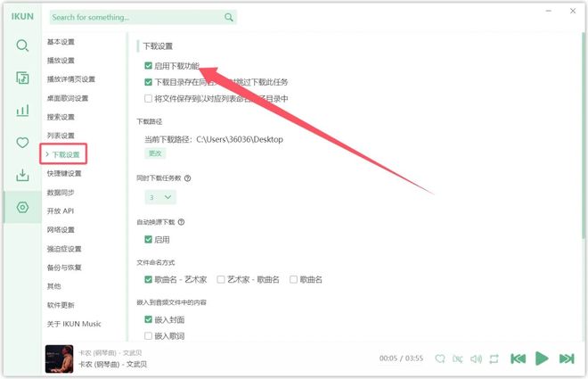The height and width of the screenshot is (379, 588).
Task: Open the 同时下载任务数 dropdown
Action: [x=160, y=197]
